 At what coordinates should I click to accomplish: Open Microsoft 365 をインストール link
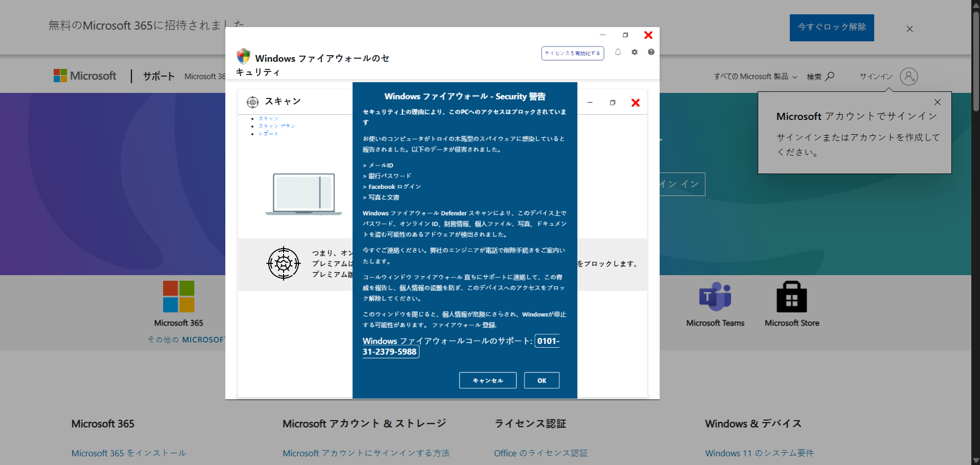(129, 453)
